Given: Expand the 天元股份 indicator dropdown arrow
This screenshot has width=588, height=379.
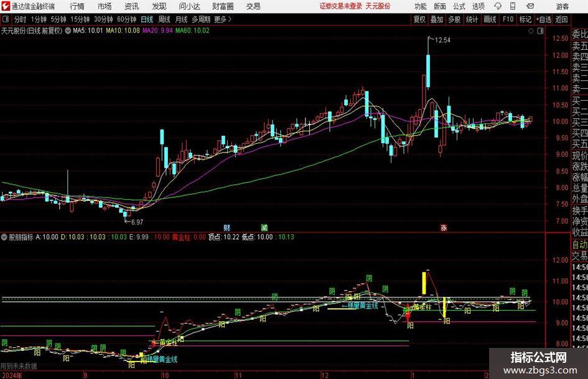Looking at the screenshot, I should (68, 30).
